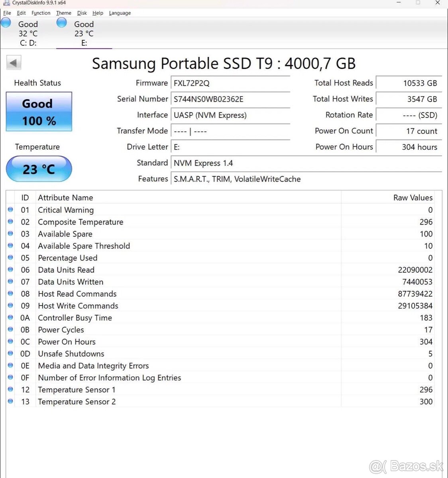Click the Features field

[x=306, y=179]
